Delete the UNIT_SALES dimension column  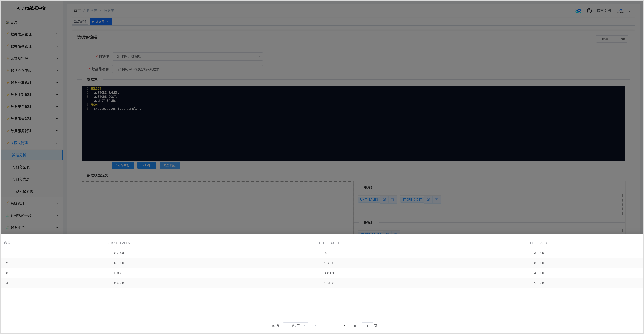tap(392, 199)
